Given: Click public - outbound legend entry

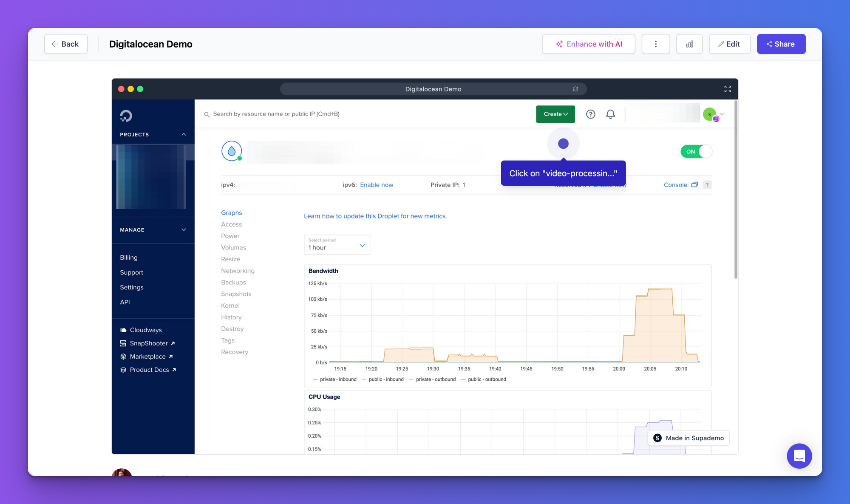Looking at the screenshot, I should point(484,379).
